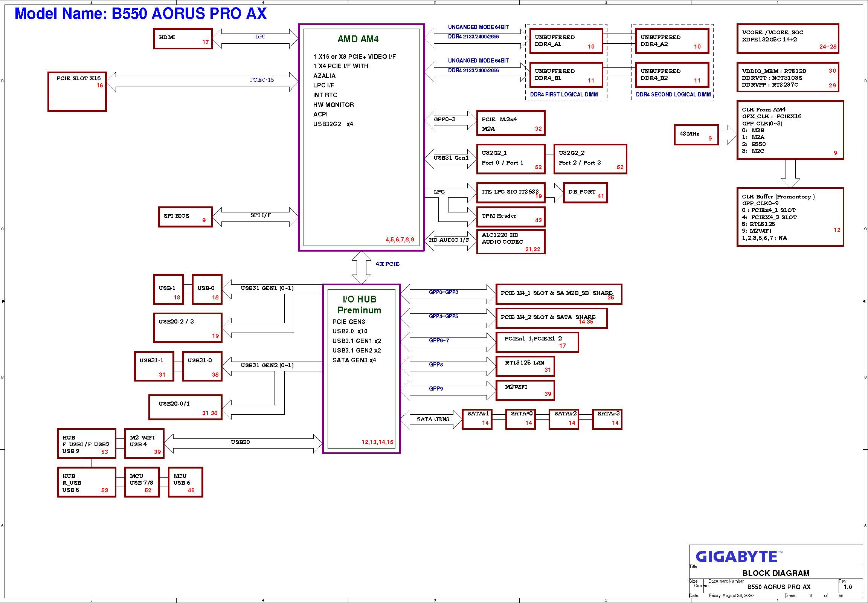Select the "USB31 GEN1 (0~1)" label

(x=267, y=288)
